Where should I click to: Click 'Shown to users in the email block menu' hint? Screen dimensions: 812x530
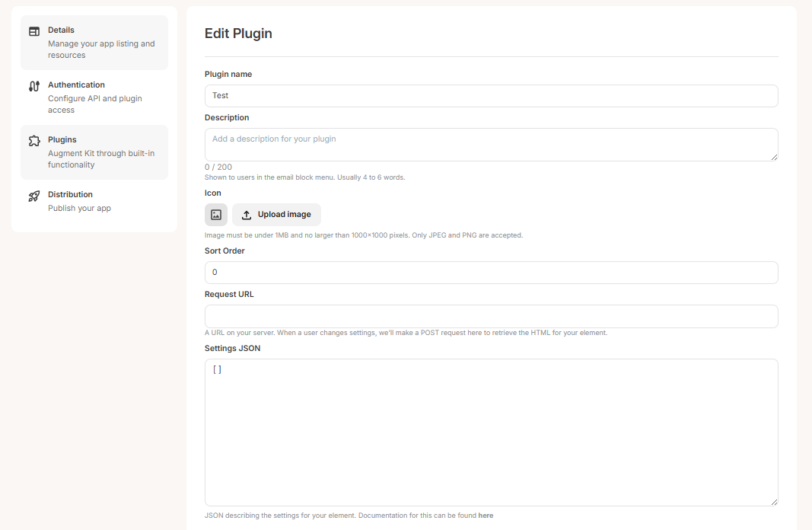(304, 177)
